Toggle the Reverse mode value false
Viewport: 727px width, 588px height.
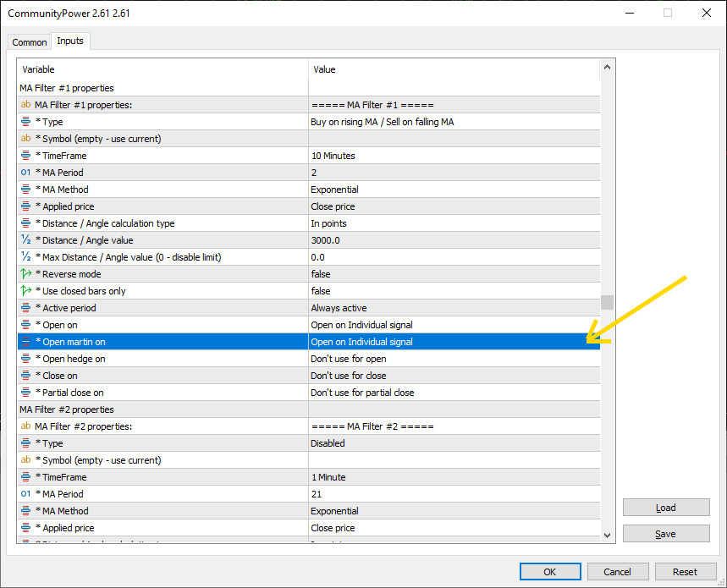pos(454,274)
